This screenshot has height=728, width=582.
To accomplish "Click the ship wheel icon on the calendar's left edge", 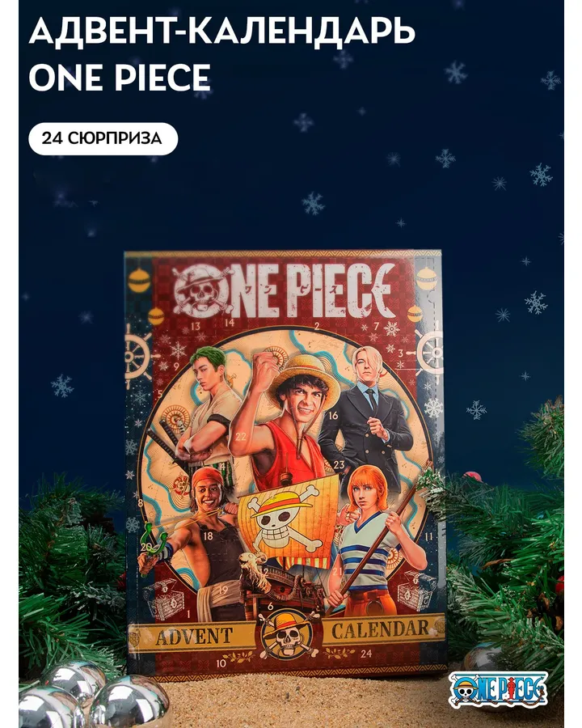I will tap(137, 355).
